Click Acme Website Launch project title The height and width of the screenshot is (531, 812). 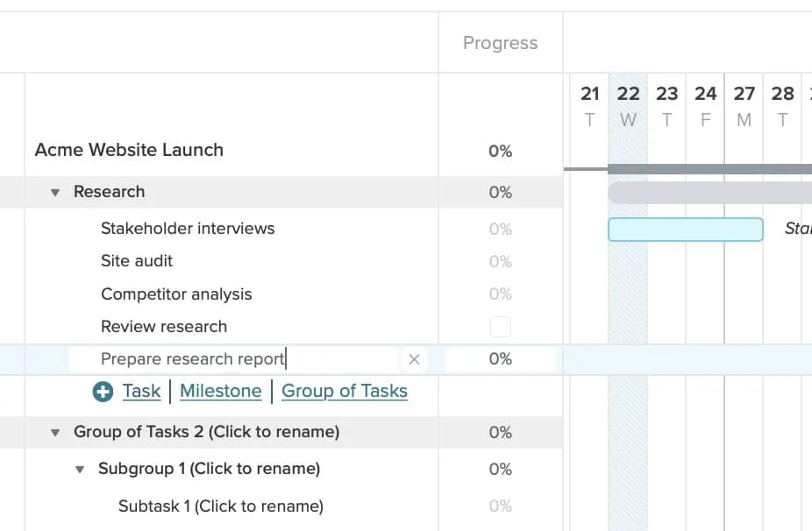click(129, 150)
